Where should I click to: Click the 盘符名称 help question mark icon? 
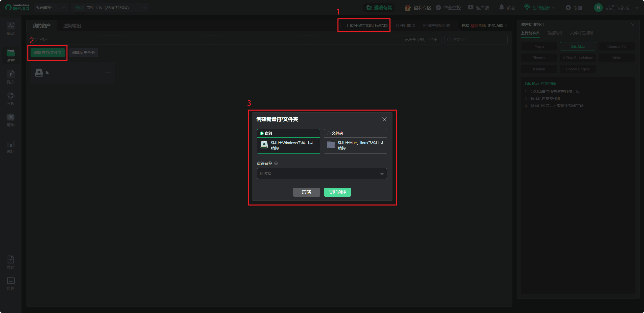276,163
